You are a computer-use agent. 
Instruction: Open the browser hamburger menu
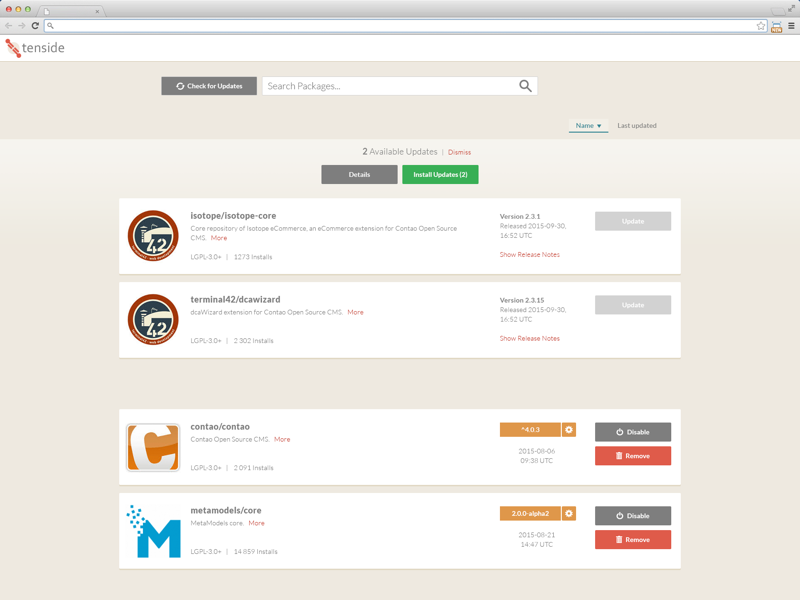[791, 26]
